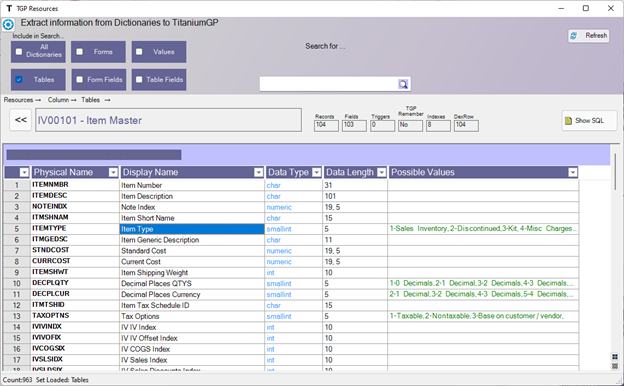
Task: Select the ITEMNMBR cell
Action: 74,185
